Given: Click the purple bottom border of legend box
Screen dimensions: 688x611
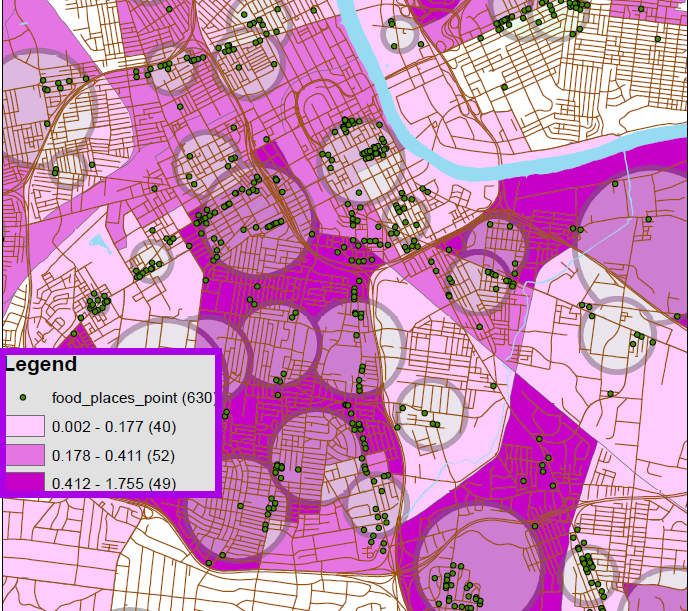Looking at the screenshot, I should tap(110, 494).
